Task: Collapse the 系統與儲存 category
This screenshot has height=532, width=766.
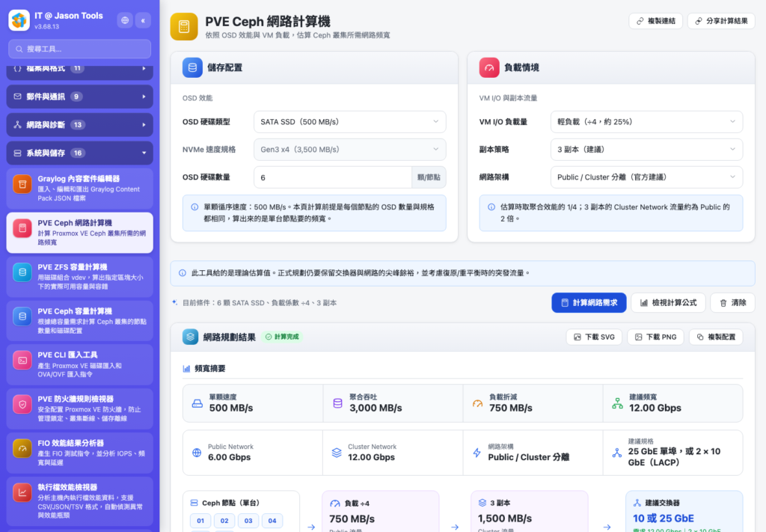Action: tap(79, 153)
